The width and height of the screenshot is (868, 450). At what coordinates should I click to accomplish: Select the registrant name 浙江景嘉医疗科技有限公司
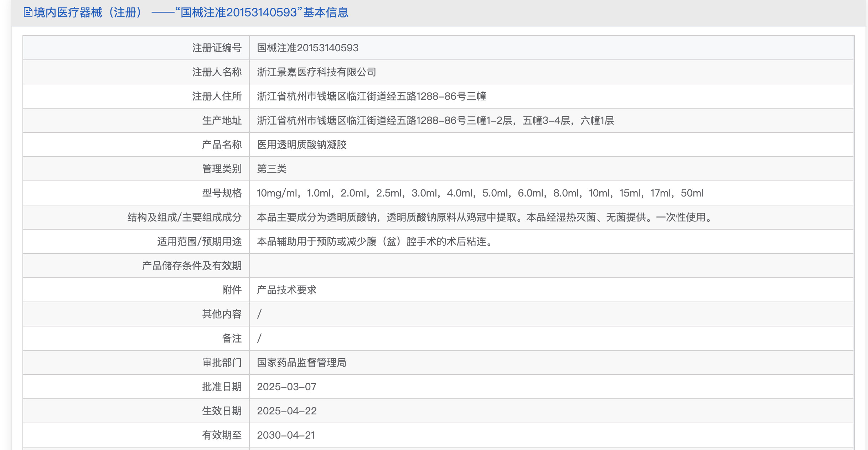[316, 72]
